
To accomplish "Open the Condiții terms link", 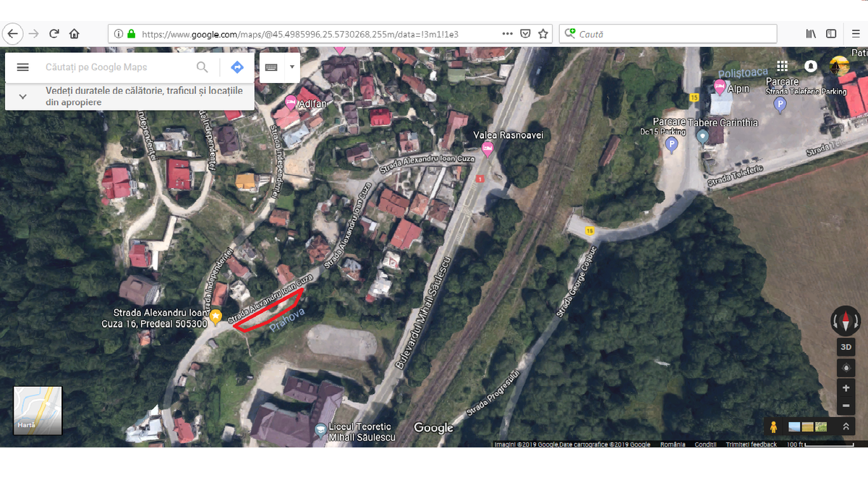I will (705, 445).
